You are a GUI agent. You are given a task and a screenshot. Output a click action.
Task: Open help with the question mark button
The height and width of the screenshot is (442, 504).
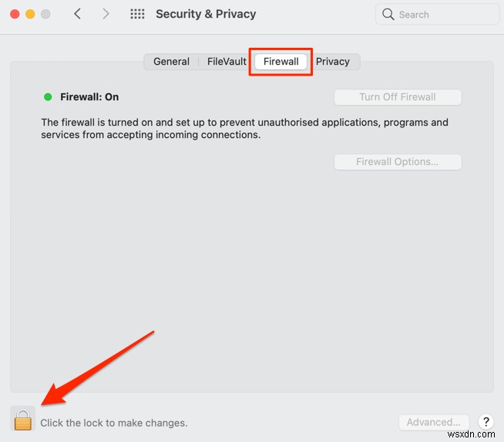tap(486, 422)
